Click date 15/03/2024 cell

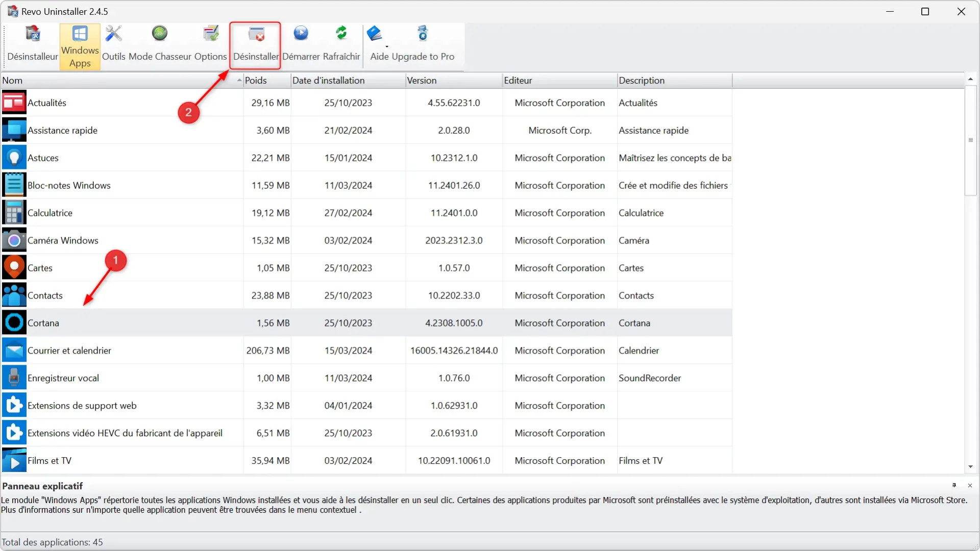point(348,350)
